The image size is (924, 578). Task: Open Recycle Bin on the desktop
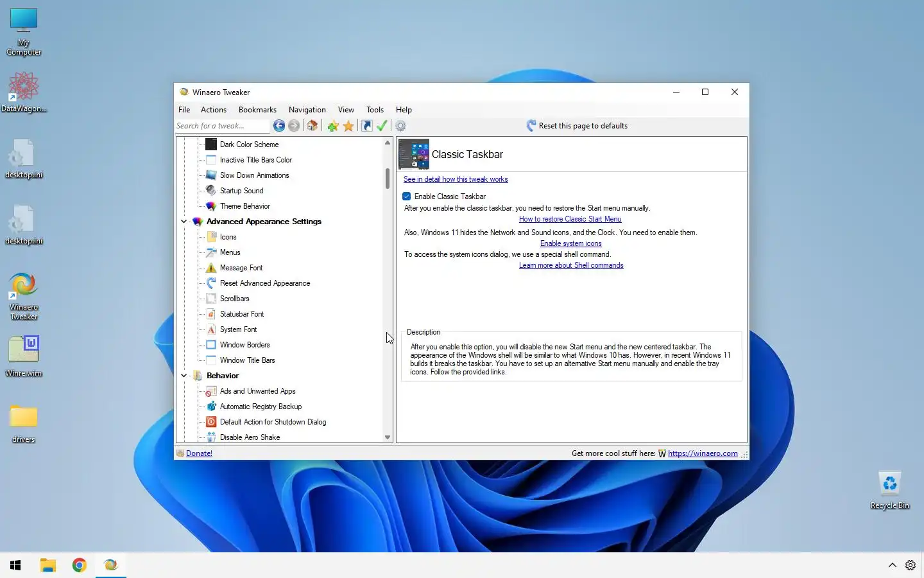pyautogui.click(x=889, y=490)
